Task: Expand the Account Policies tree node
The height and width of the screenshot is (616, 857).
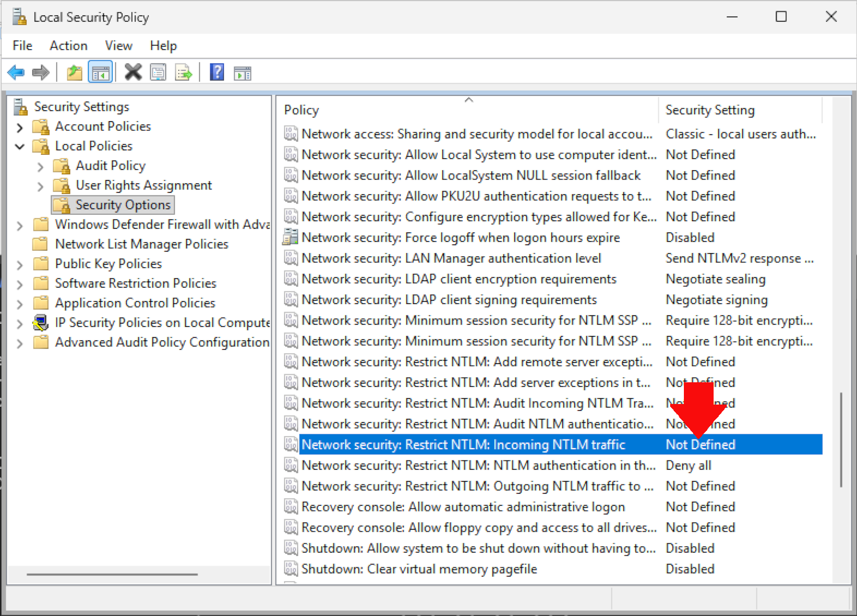Action: (x=20, y=127)
